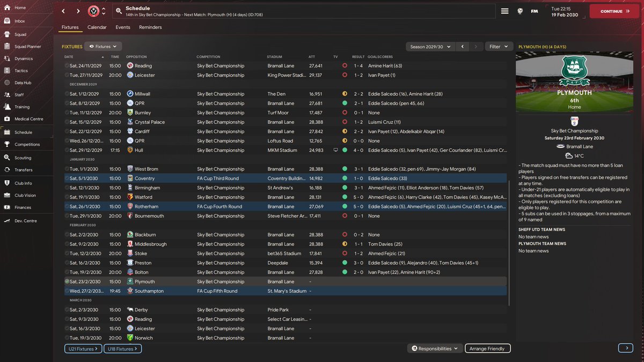This screenshot has width=644, height=362.
Task: Switch to the Events tab
Action: 123,27
